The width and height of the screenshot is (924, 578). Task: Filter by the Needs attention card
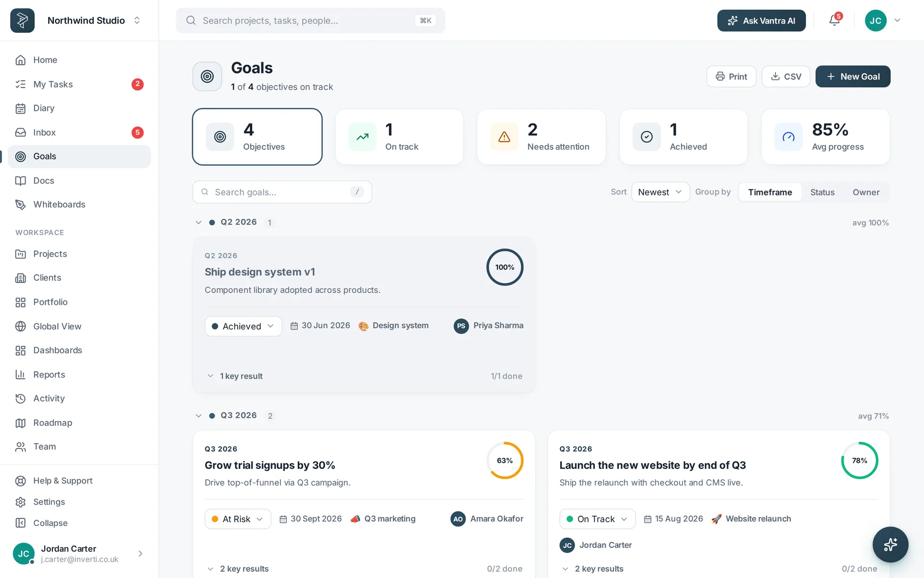541,137
